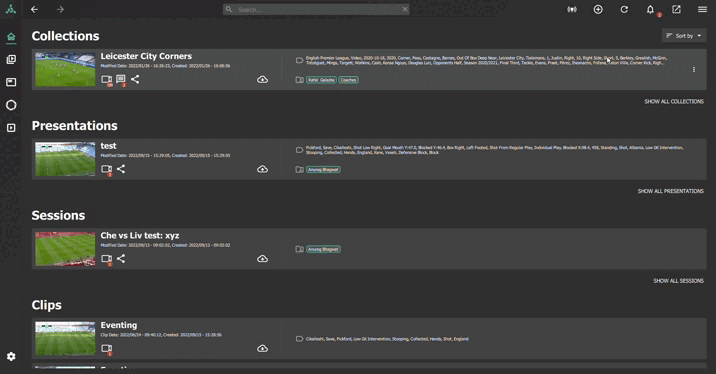The image size is (716, 374).
Task: Select Anurag Bhagwat tag on Che vs Liv session
Action: click(323, 249)
